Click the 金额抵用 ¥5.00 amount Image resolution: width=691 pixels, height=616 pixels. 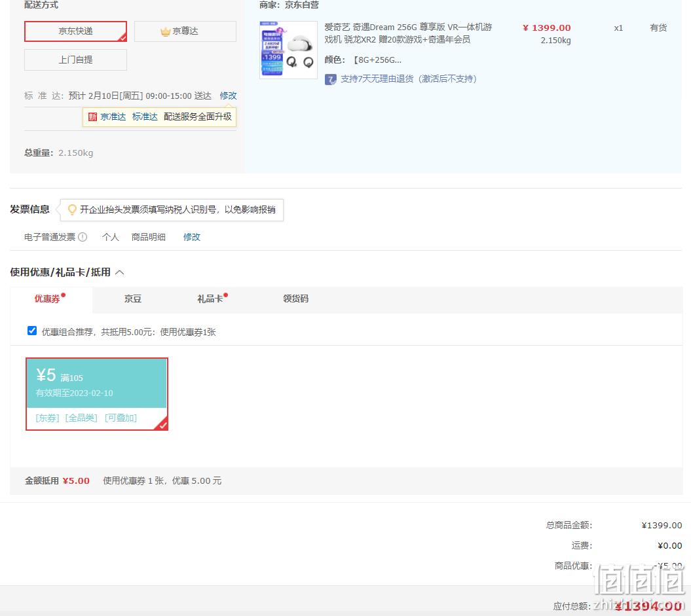tap(76, 481)
